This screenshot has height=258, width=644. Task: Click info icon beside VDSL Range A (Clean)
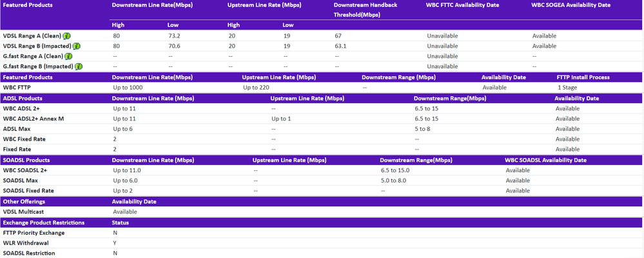click(x=67, y=36)
